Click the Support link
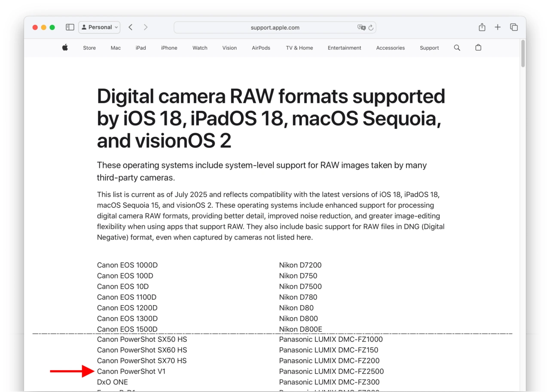Viewport: 550px width, 392px height. [x=429, y=48]
